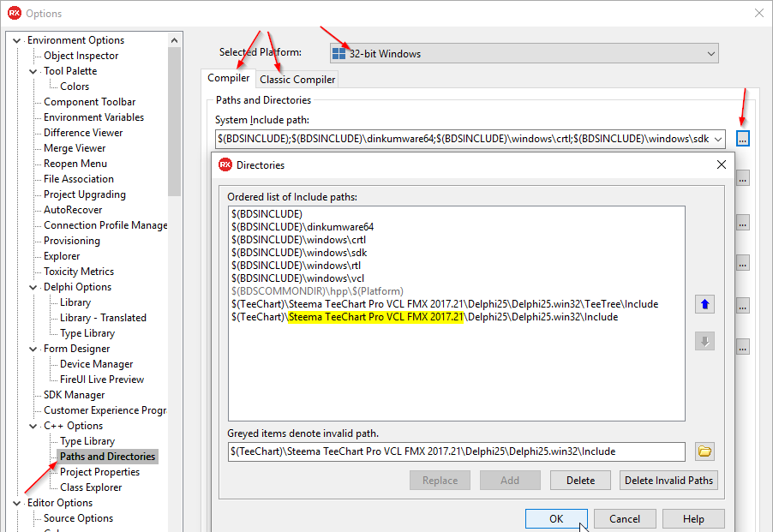This screenshot has height=532, width=773.
Task: Select Object Inspector in options tree
Action: click(81, 56)
